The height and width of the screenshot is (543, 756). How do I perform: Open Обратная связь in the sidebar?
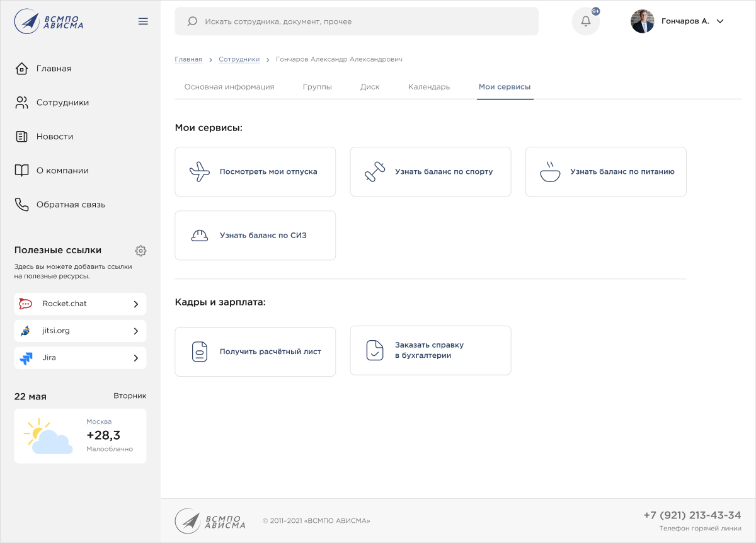pyautogui.click(x=71, y=205)
